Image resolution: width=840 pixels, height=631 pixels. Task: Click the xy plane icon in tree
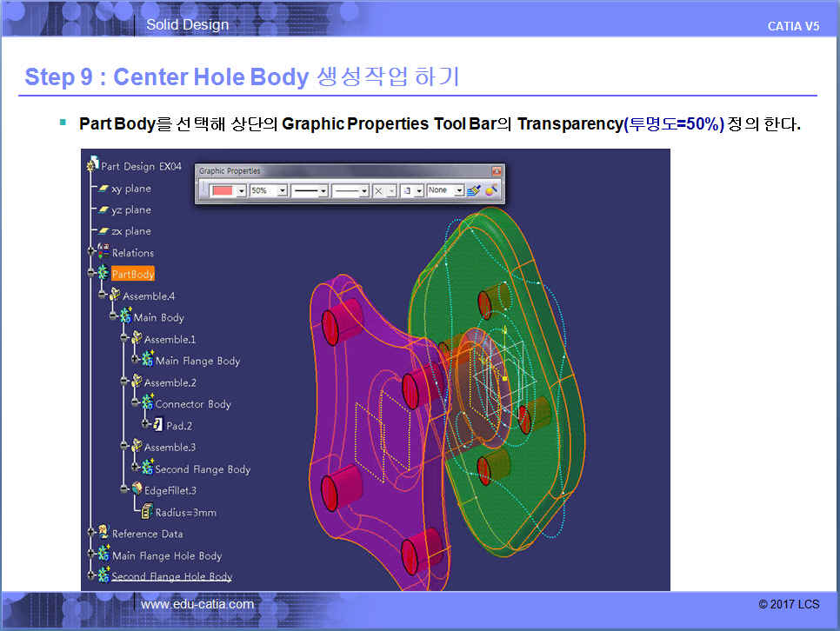pyautogui.click(x=103, y=189)
